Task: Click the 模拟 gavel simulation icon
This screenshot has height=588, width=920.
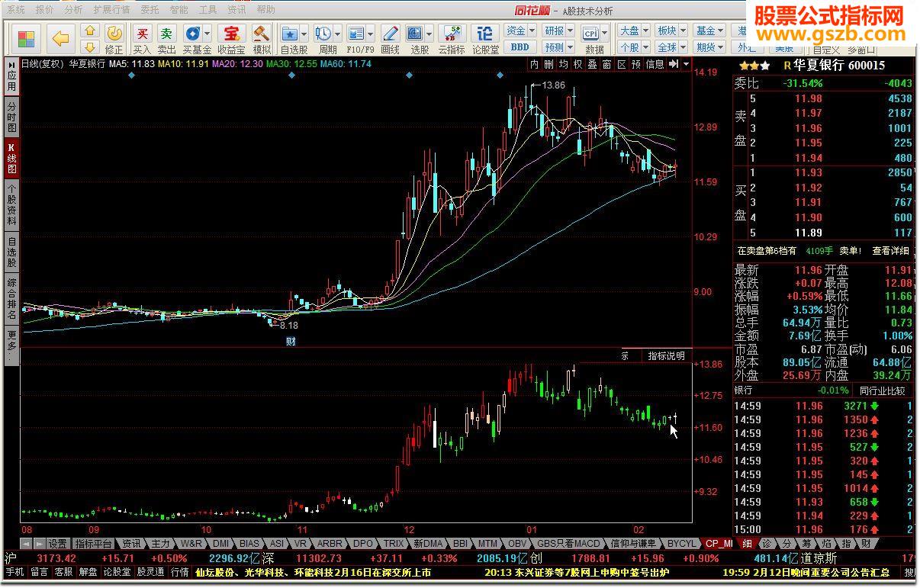Action: coord(262,38)
